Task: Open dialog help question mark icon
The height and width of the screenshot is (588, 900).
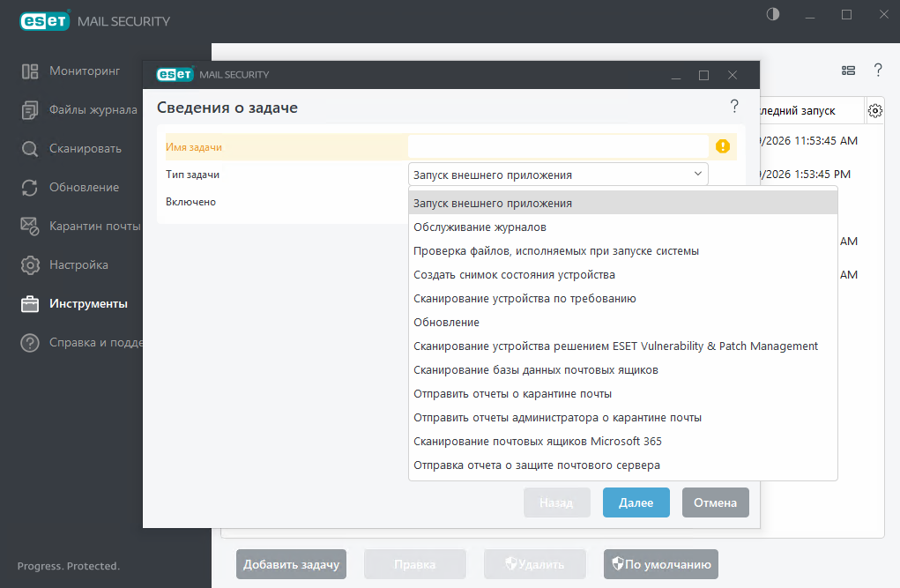Action: click(734, 106)
